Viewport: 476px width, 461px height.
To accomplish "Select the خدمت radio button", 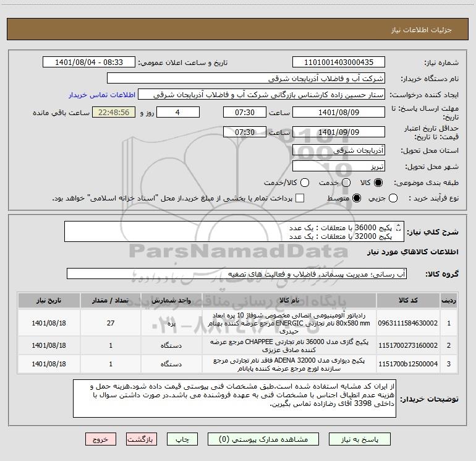I will (346, 183).
